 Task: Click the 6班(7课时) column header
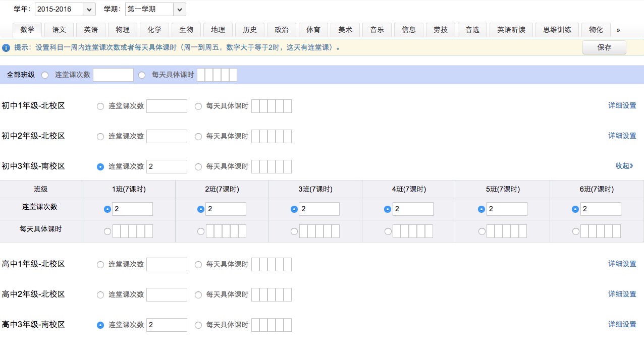tap(597, 189)
